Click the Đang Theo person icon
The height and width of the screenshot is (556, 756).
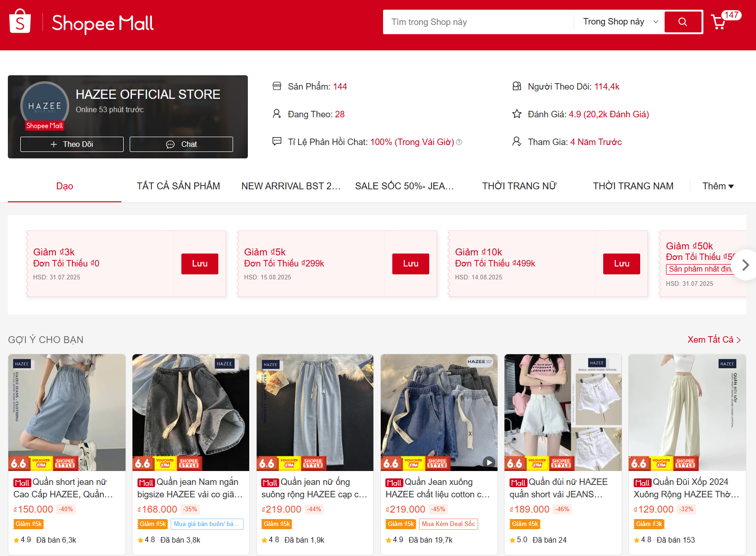click(x=277, y=114)
